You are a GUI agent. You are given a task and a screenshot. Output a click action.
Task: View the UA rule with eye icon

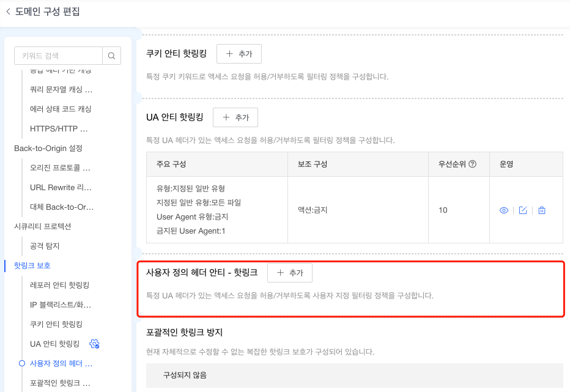[x=504, y=210]
